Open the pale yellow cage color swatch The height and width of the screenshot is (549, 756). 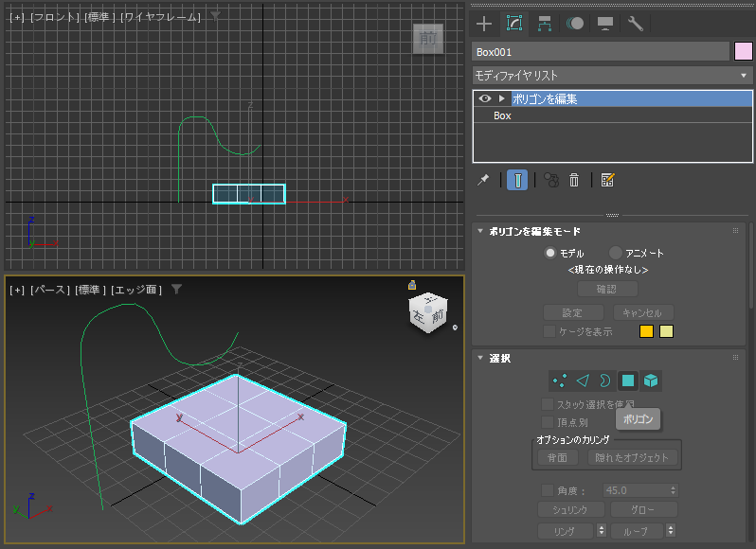tap(666, 331)
